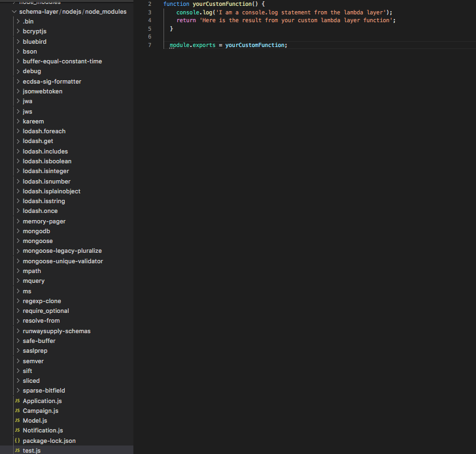Click the console.log call on line 3
476x454 pixels.
pyautogui.click(x=194, y=12)
